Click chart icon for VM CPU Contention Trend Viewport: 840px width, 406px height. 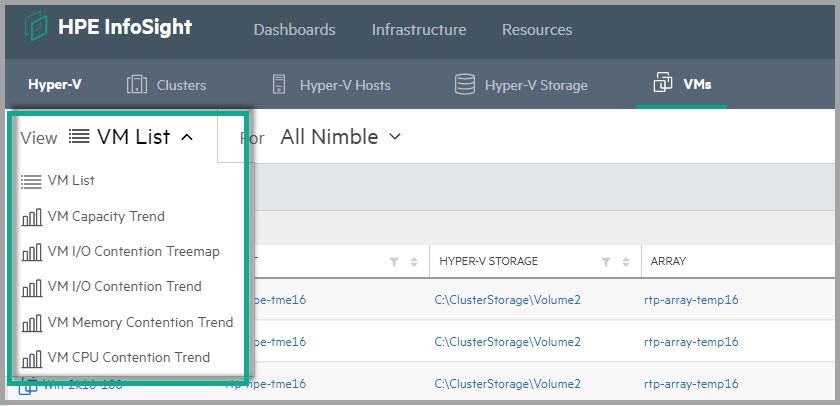[x=32, y=359]
